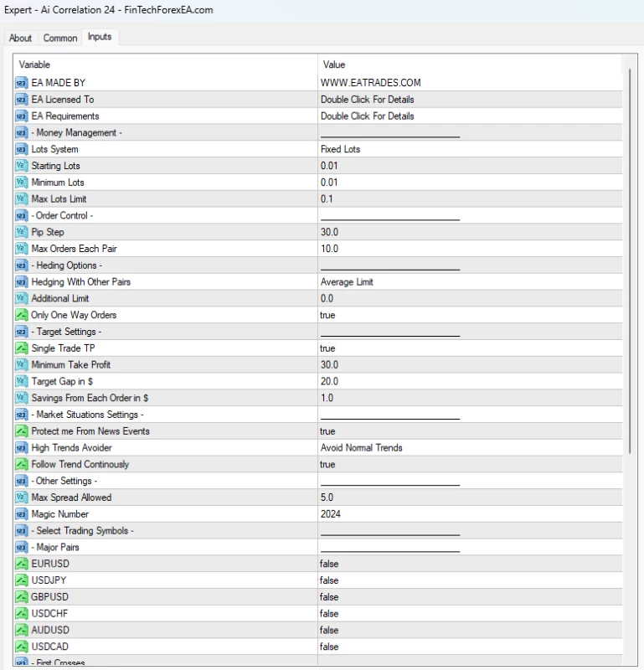The width and height of the screenshot is (644, 670).
Task: Switch to the Common tab
Action: coord(59,39)
